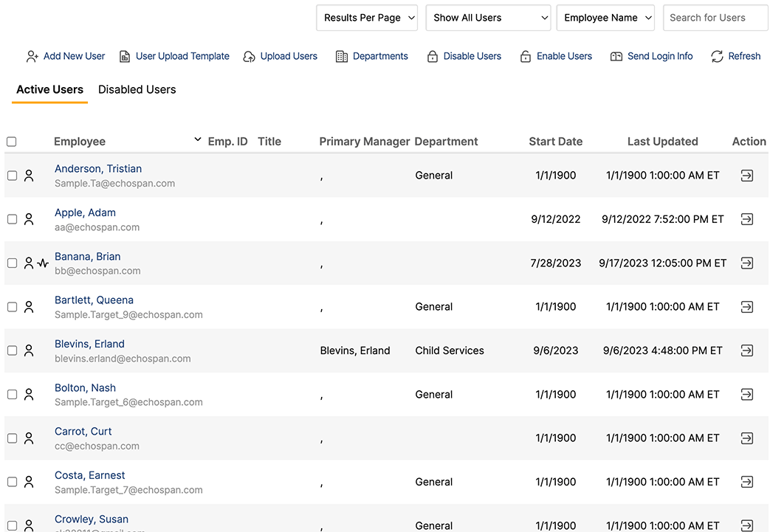Click the Primary Manager column header
Image resolution: width=770 pixels, height=532 pixels.
point(365,142)
